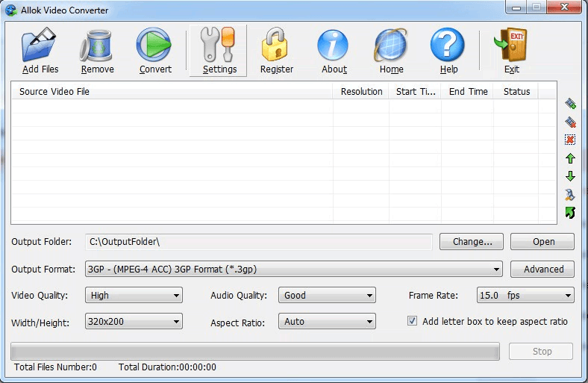This screenshot has width=588, height=383.
Task: Click the green curved arrow side icon
Action: [570, 213]
